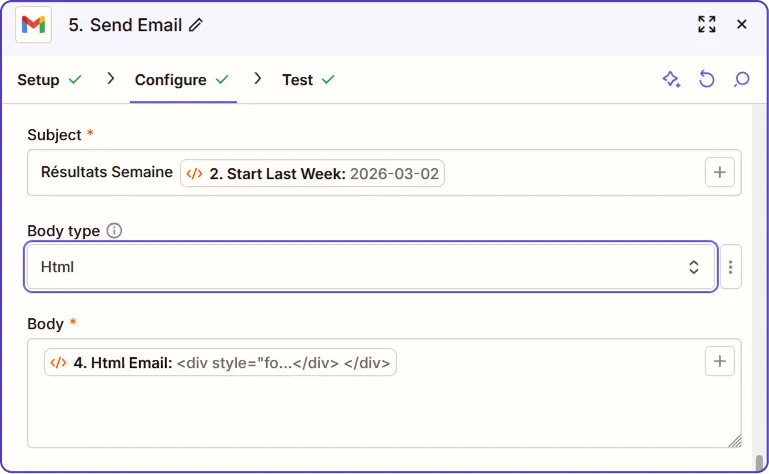Click the Gmail app icon
Screen dimensions: 769x474
click(34, 24)
